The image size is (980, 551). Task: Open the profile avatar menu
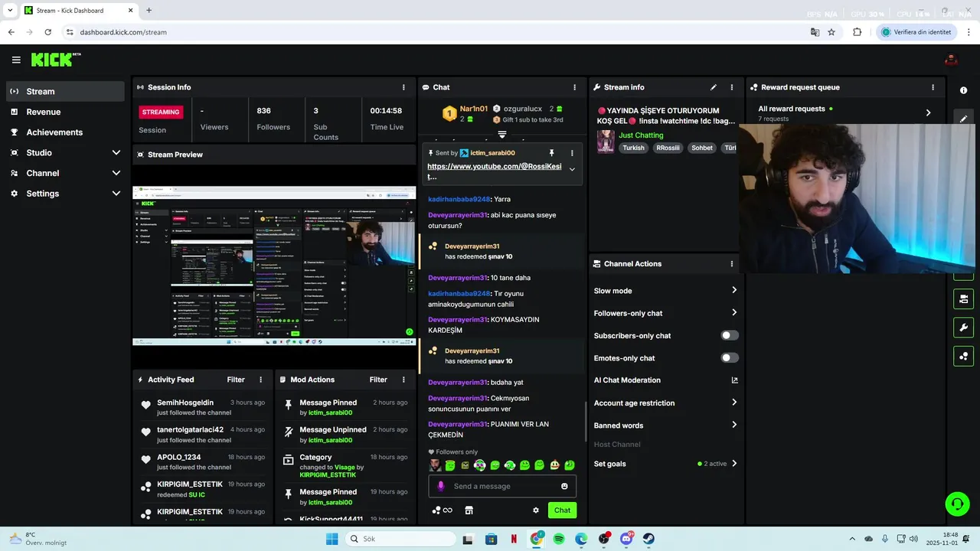(x=951, y=60)
